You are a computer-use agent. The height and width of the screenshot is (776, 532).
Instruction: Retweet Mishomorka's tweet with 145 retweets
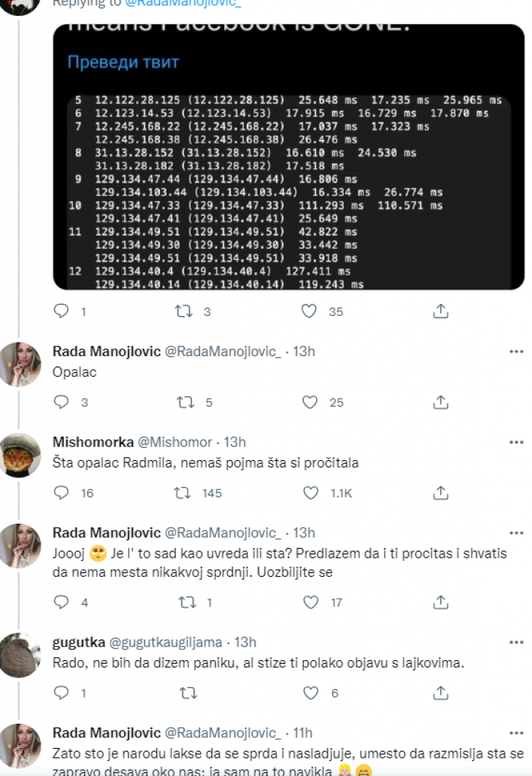(184, 493)
